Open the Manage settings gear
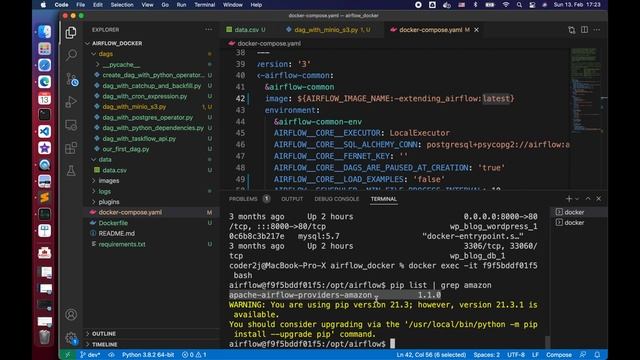640x360 pixels. click(71, 338)
